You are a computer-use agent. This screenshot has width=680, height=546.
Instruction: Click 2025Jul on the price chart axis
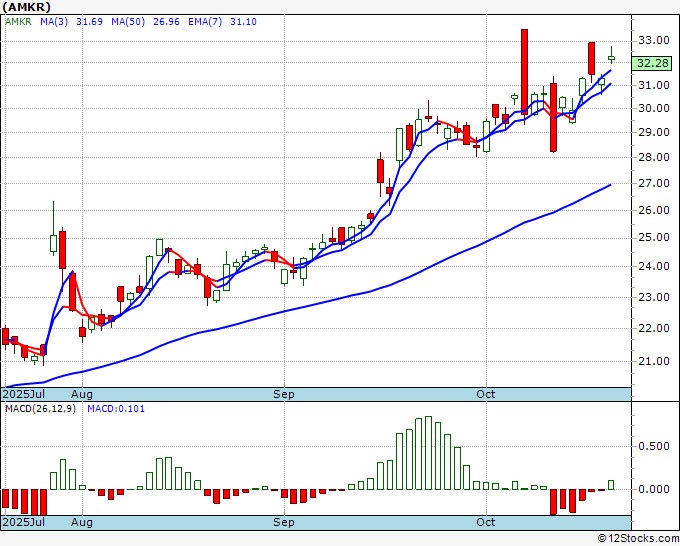pos(24,394)
